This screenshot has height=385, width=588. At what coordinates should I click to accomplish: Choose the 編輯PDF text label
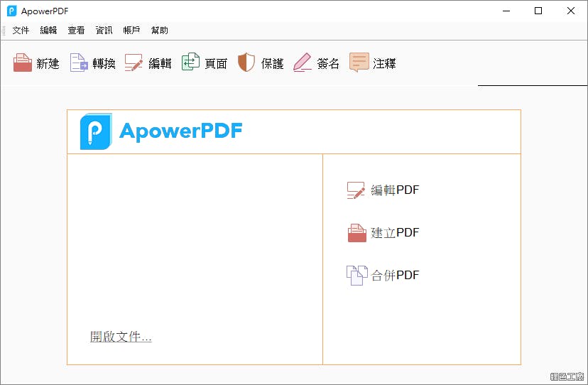395,190
